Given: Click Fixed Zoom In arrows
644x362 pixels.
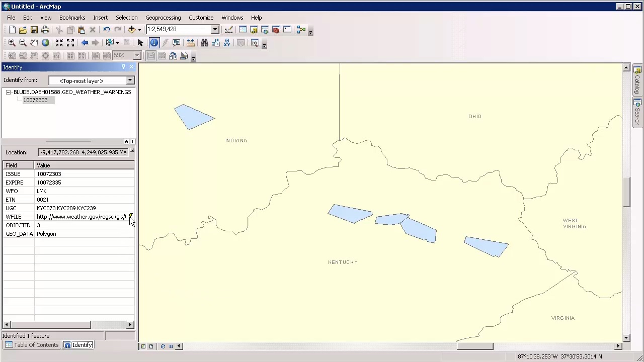Looking at the screenshot, I should [x=59, y=43].
